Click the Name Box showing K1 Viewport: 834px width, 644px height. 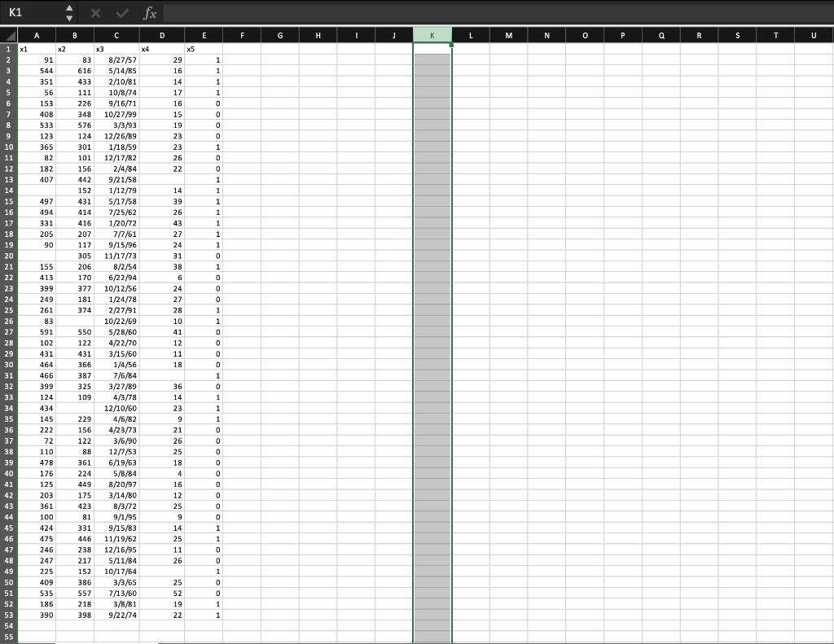(33, 13)
